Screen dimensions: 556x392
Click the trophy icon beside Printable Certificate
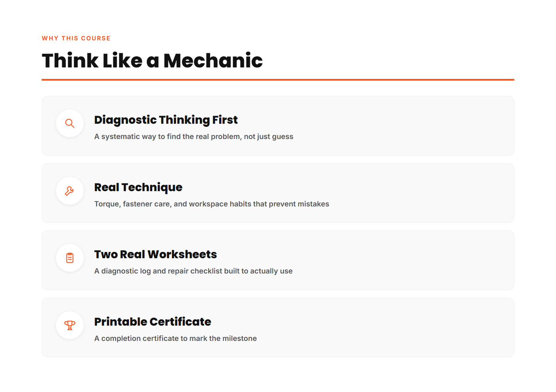[x=70, y=325]
